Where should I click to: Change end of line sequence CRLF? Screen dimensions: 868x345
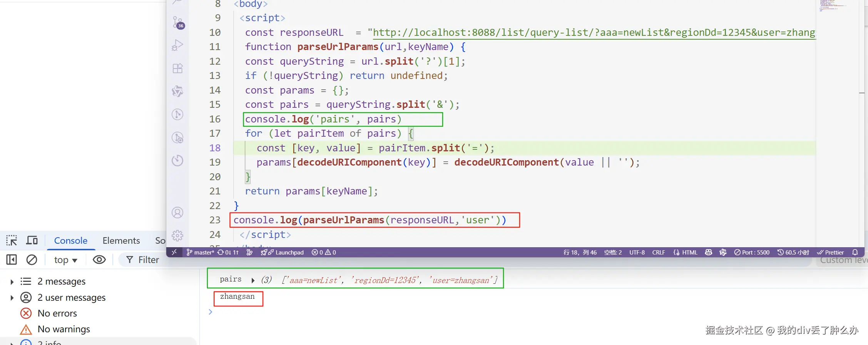coord(659,252)
